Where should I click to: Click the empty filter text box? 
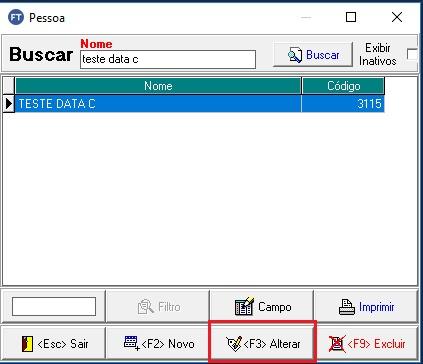coord(54,306)
